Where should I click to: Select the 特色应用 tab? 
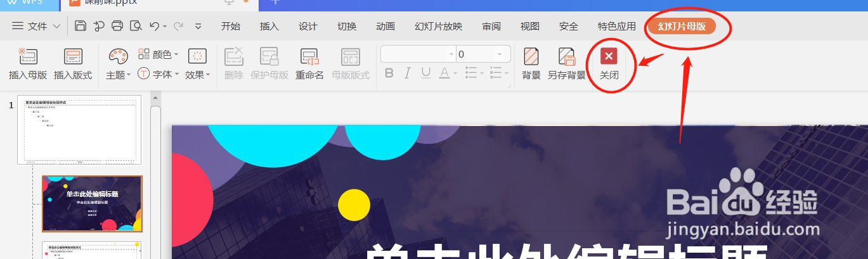point(617,26)
